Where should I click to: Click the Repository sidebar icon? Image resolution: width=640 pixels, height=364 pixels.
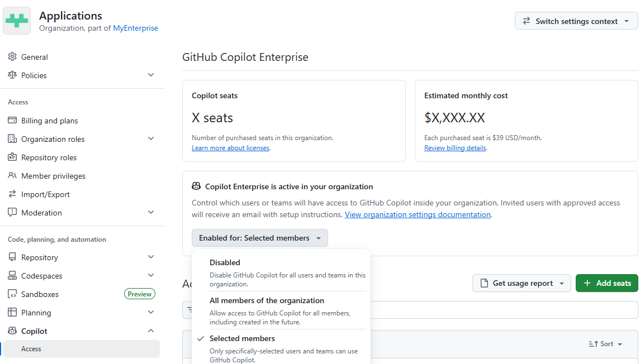point(12,257)
